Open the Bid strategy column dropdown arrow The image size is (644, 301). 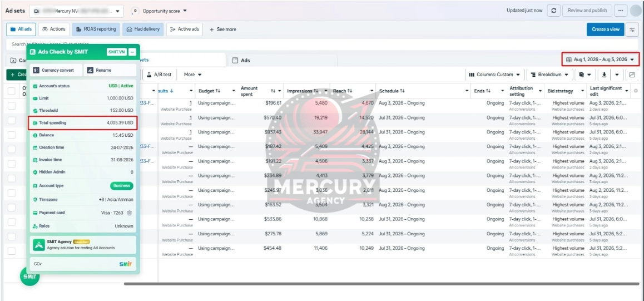582,91
